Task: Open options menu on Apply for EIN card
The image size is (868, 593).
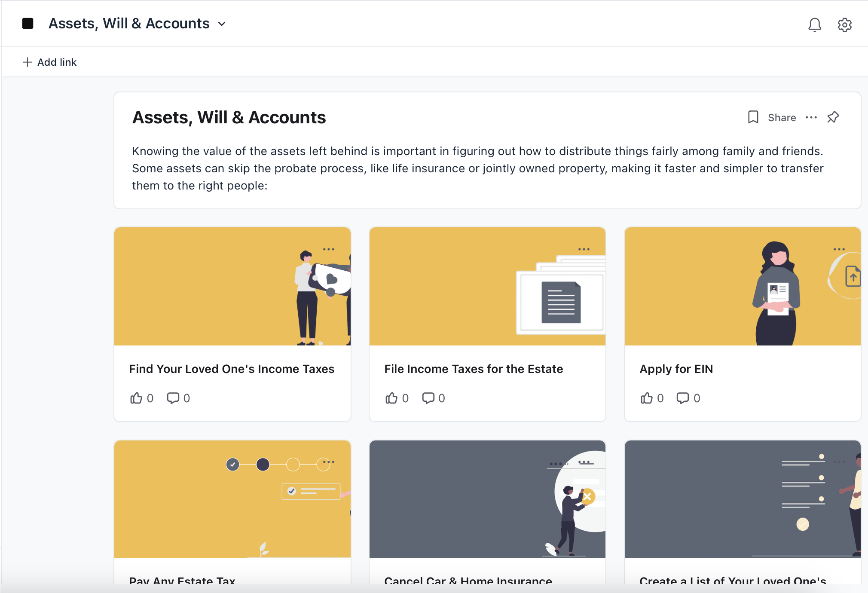Action: coord(839,249)
